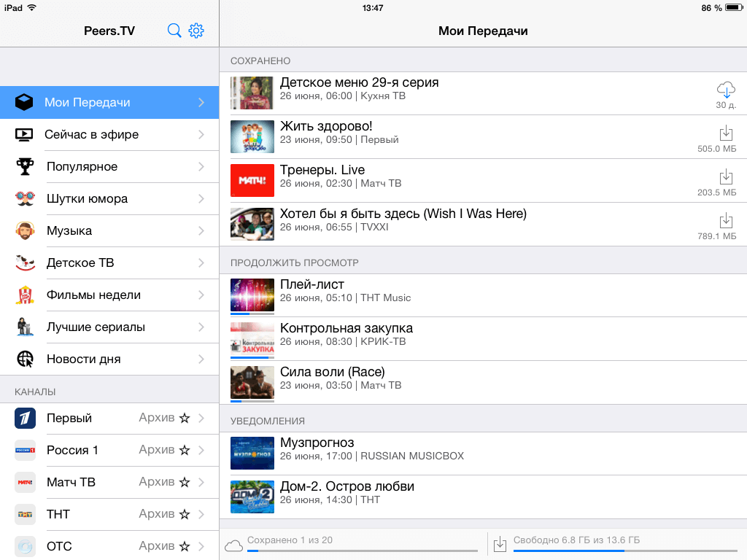
Task: Click the Плей-лист watch progress bar
Action: point(252,314)
